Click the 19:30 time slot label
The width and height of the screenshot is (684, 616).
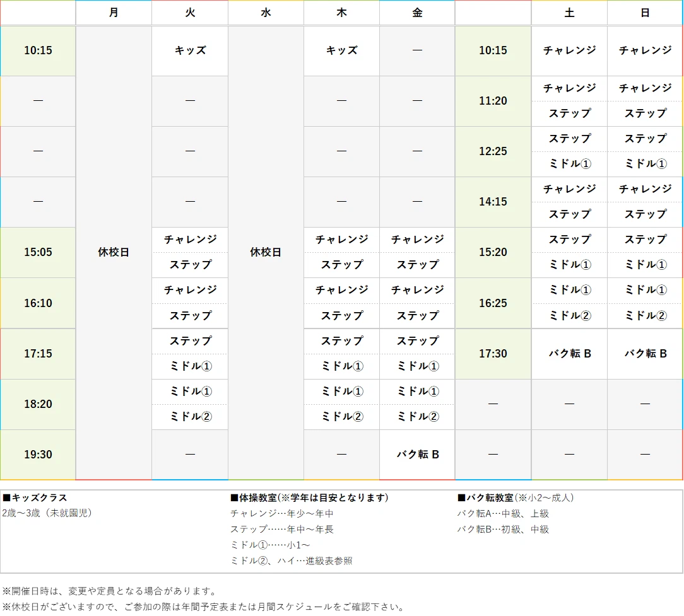click(x=38, y=454)
